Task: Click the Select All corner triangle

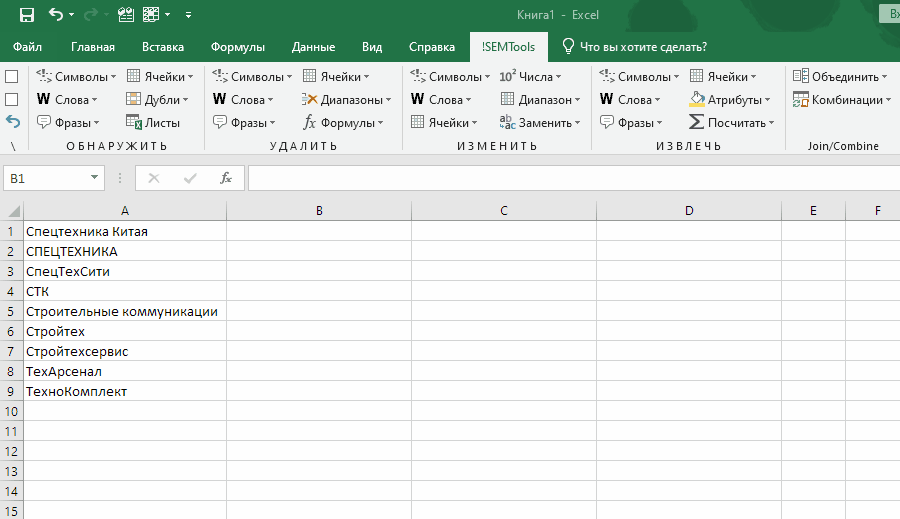Action: click(12, 211)
